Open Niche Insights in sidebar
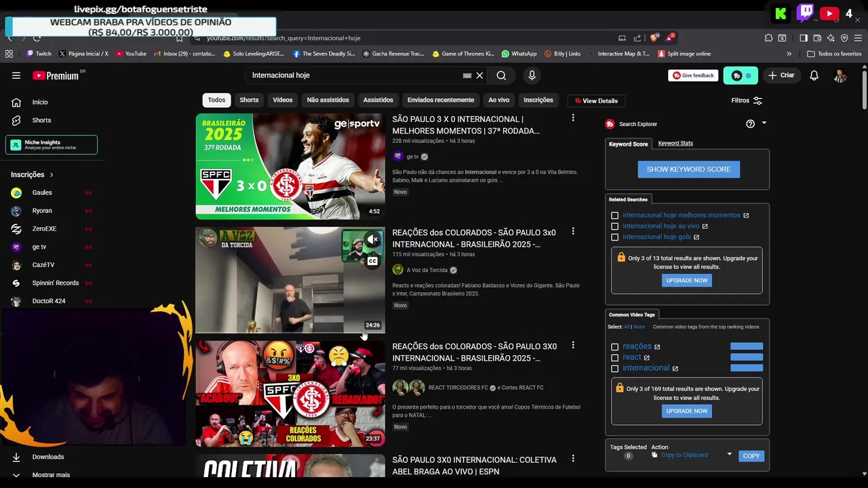The height and width of the screenshot is (488, 868). (x=52, y=144)
